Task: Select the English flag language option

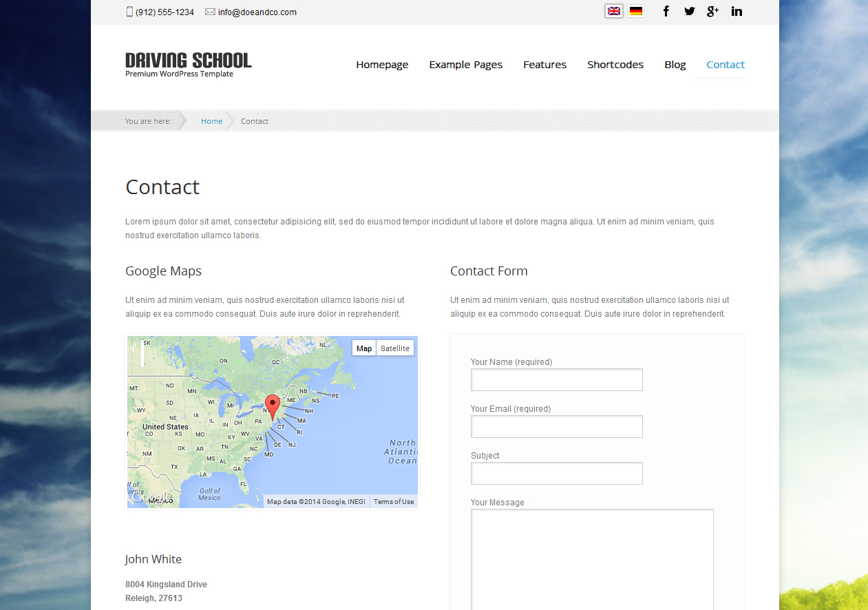Action: pos(613,10)
